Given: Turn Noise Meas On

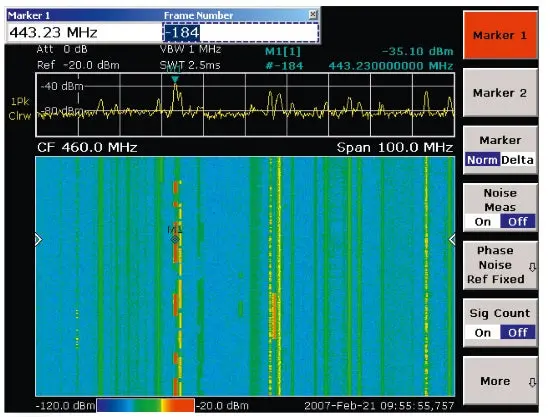Looking at the screenshot, I should coord(482,222).
